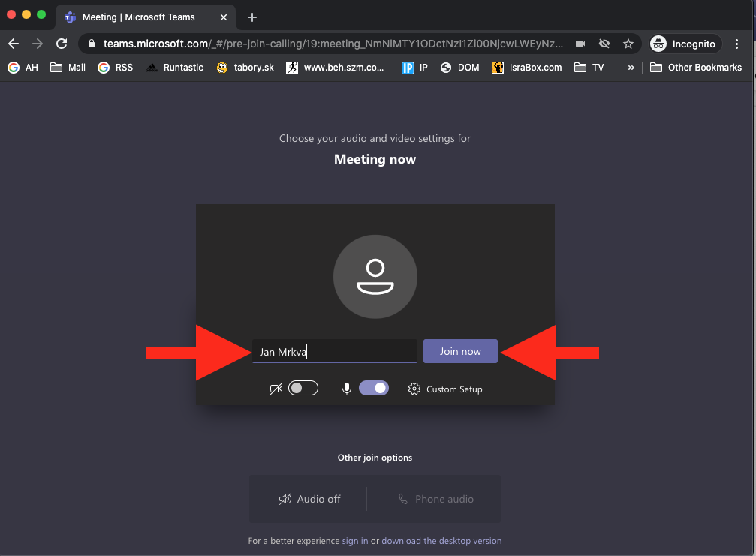Viewport: 756px width, 556px height.
Task: Click download the desktop version link
Action: click(441, 541)
